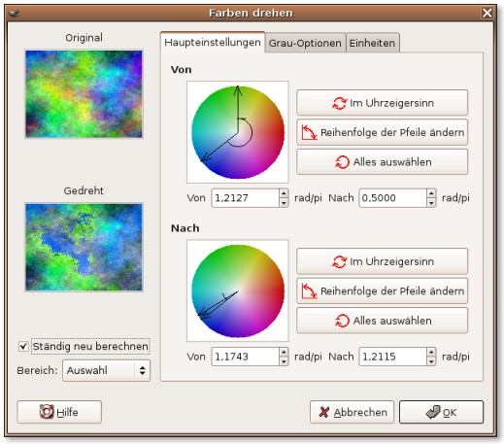
Task: Increase the lower Nach 1,2115 value
Action: coord(431,353)
